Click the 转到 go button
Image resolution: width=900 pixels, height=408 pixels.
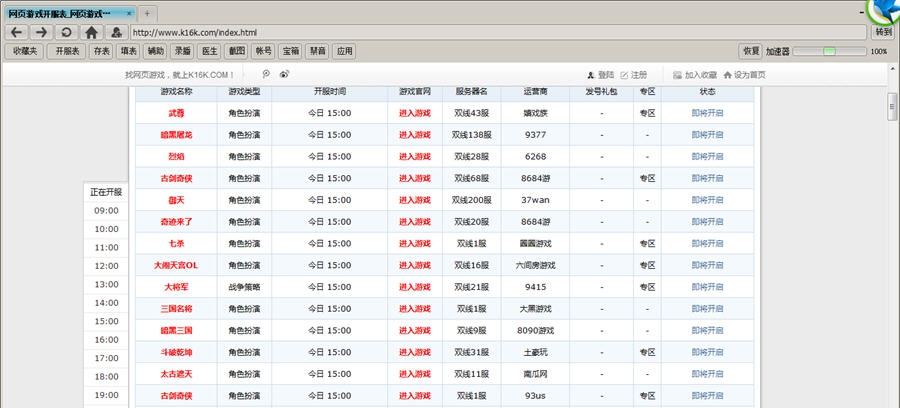pos(883,32)
